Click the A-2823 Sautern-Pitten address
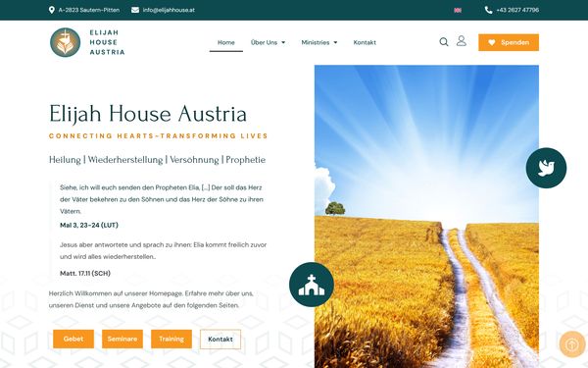This screenshot has height=368, width=588. click(x=89, y=10)
